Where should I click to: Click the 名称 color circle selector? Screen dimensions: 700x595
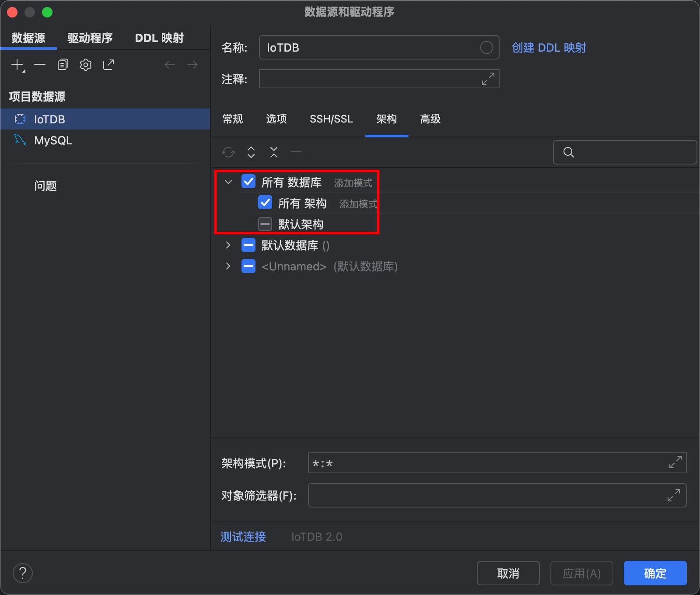486,47
